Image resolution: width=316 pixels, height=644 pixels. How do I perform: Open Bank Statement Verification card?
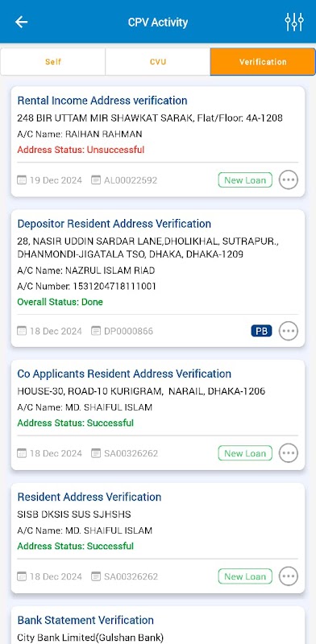(158, 625)
